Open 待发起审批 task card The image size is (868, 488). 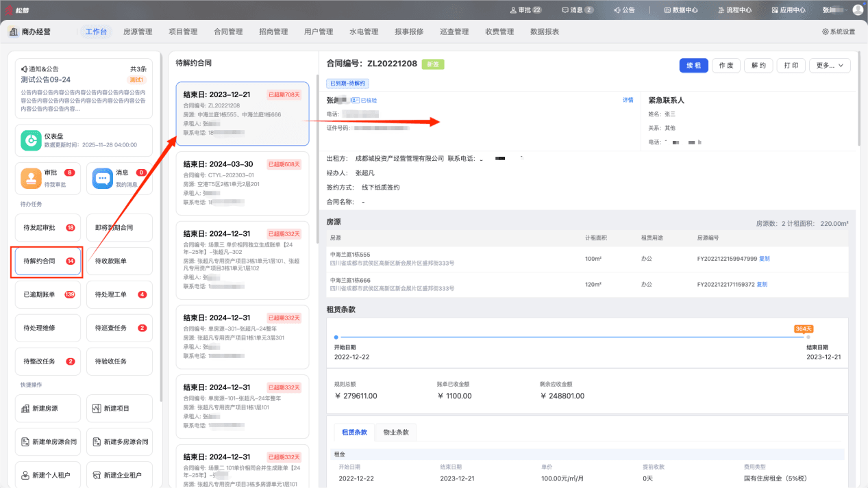(48, 227)
